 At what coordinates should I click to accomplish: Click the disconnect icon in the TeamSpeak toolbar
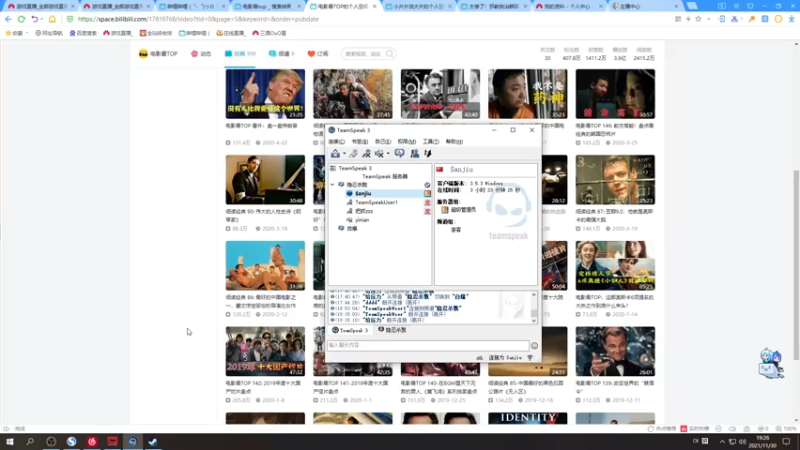point(353,154)
